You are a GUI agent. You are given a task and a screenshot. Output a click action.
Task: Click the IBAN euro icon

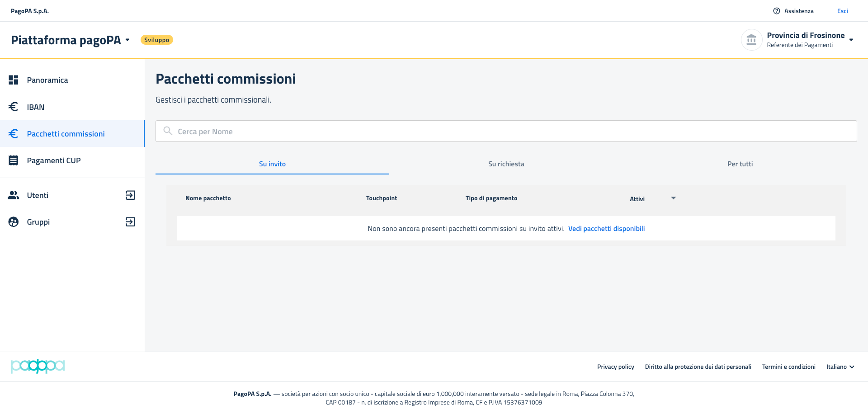point(14,107)
